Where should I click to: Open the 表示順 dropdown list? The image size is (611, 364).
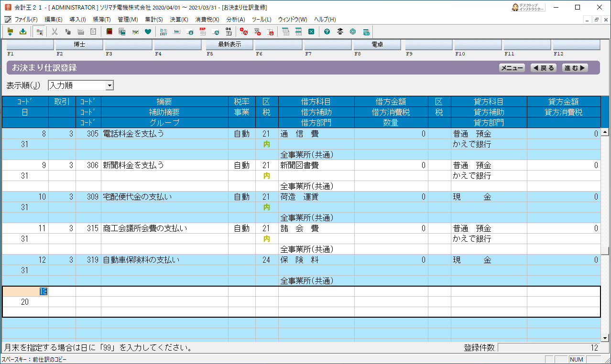coord(109,86)
